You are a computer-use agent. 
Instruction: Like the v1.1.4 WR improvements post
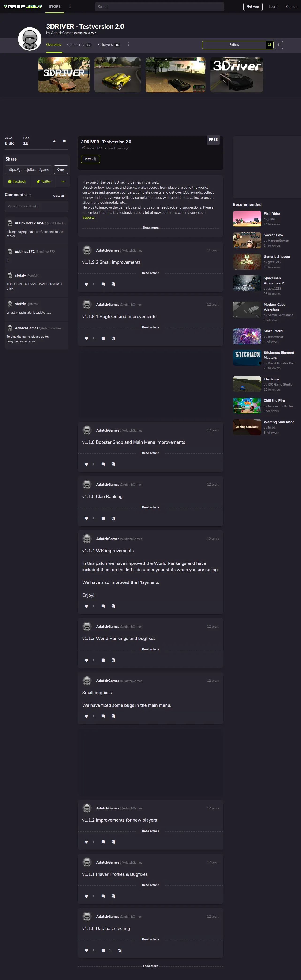tap(86, 606)
